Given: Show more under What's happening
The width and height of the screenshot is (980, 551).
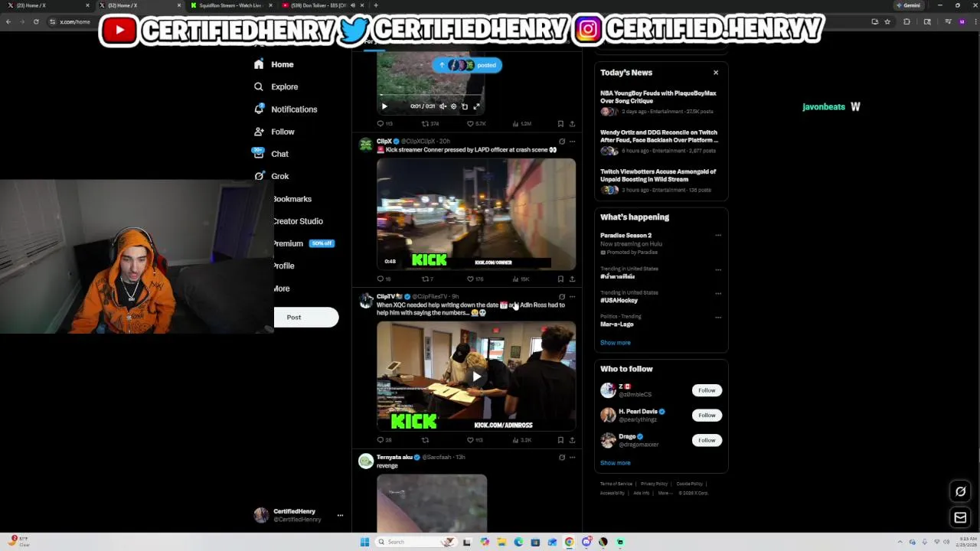Looking at the screenshot, I should pyautogui.click(x=616, y=343).
